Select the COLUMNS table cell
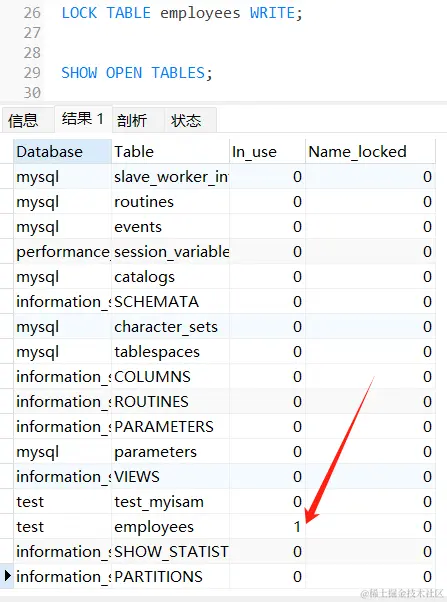This screenshot has height=602, width=447. [x=171, y=377]
